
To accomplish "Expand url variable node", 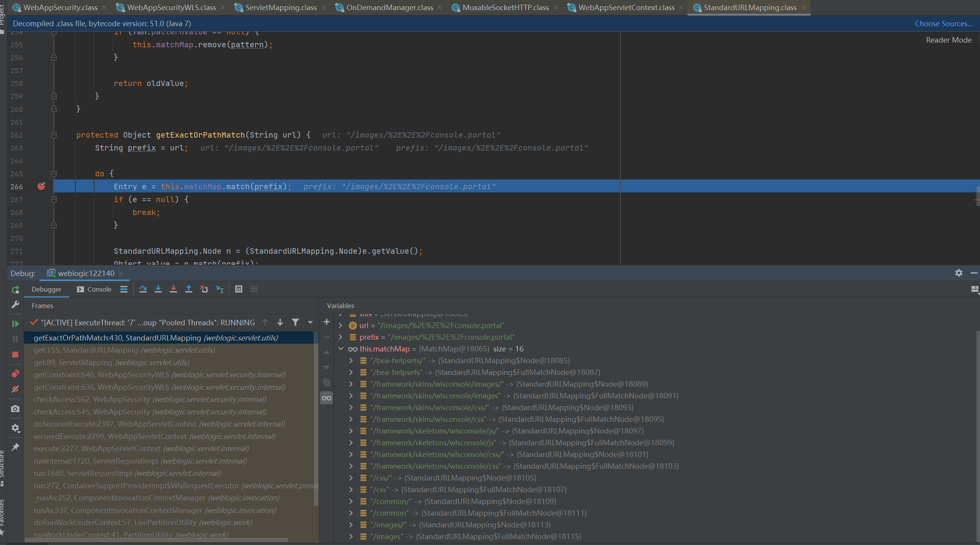I will coord(341,325).
